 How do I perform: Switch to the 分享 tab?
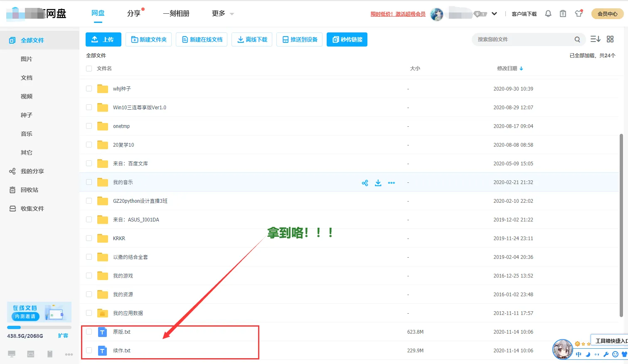point(134,14)
